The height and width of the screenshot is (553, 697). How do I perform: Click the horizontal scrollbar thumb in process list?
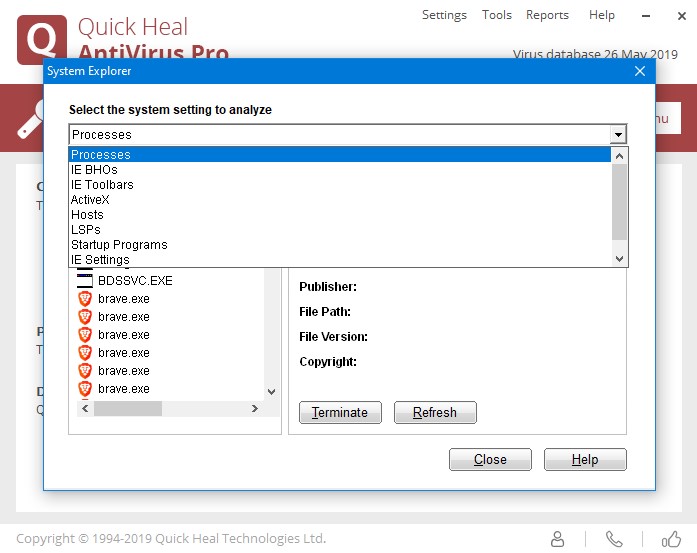coord(128,409)
